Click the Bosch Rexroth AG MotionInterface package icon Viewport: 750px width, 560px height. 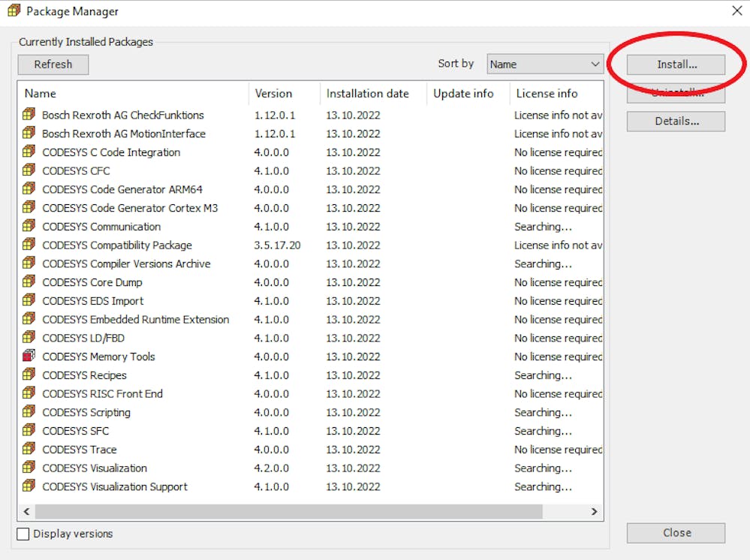click(29, 133)
